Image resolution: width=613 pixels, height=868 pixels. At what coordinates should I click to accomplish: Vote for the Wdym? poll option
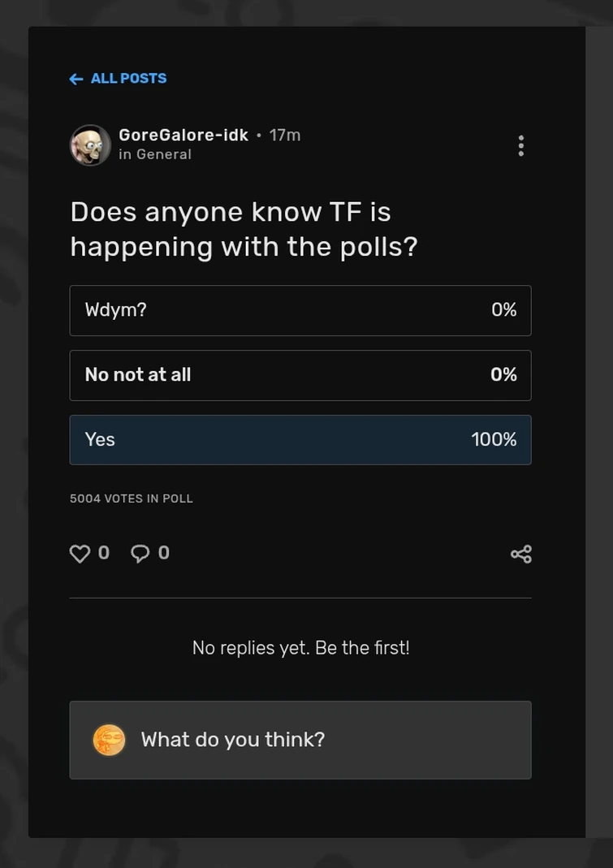click(x=300, y=309)
